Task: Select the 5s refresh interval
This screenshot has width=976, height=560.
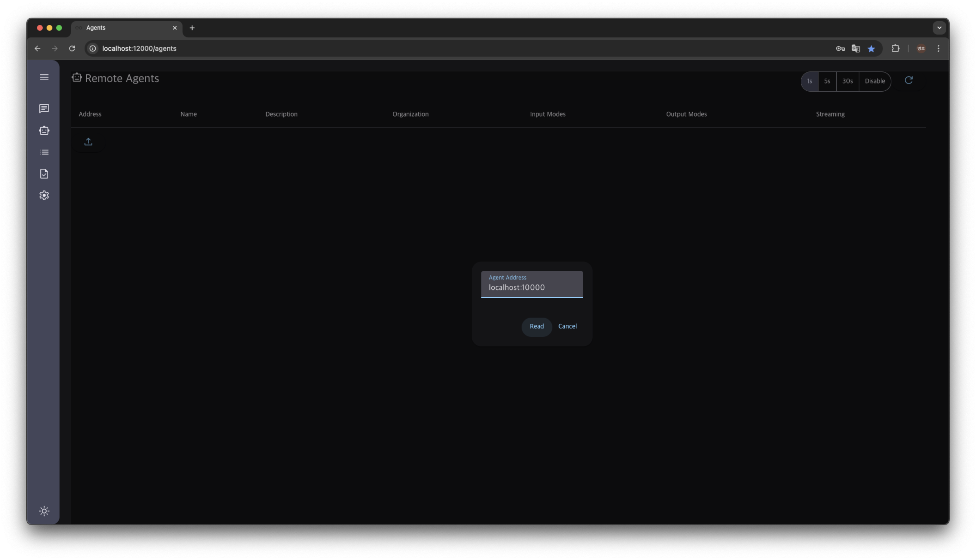Action: coord(827,81)
